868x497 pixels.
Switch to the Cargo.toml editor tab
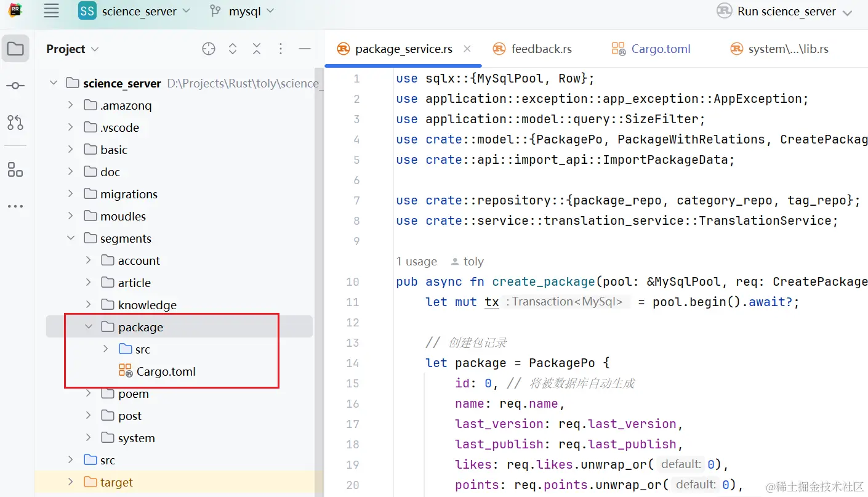651,49
